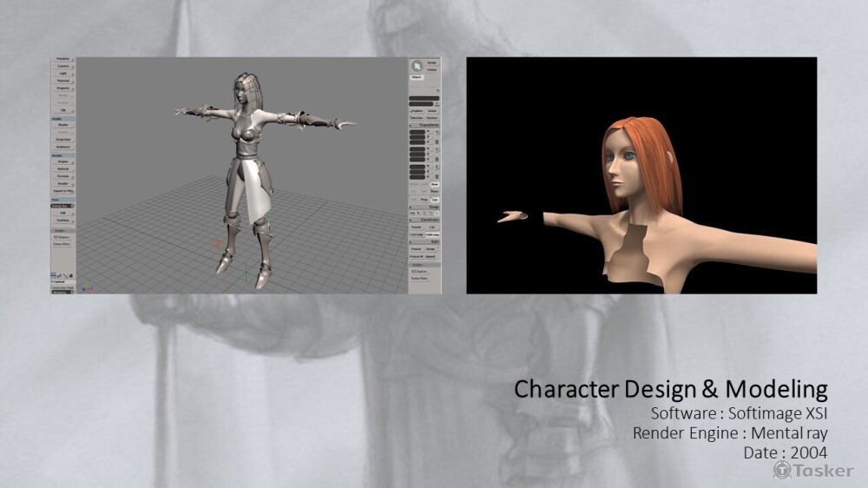The width and height of the screenshot is (868, 488).
Task: Open the Material dropdown menu
Action: click(x=62, y=81)
